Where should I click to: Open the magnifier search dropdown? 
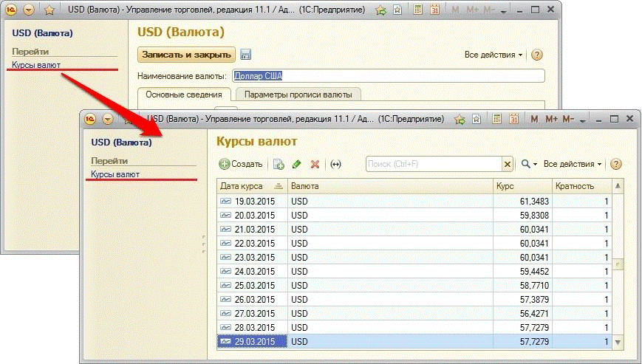pos(529,164)
